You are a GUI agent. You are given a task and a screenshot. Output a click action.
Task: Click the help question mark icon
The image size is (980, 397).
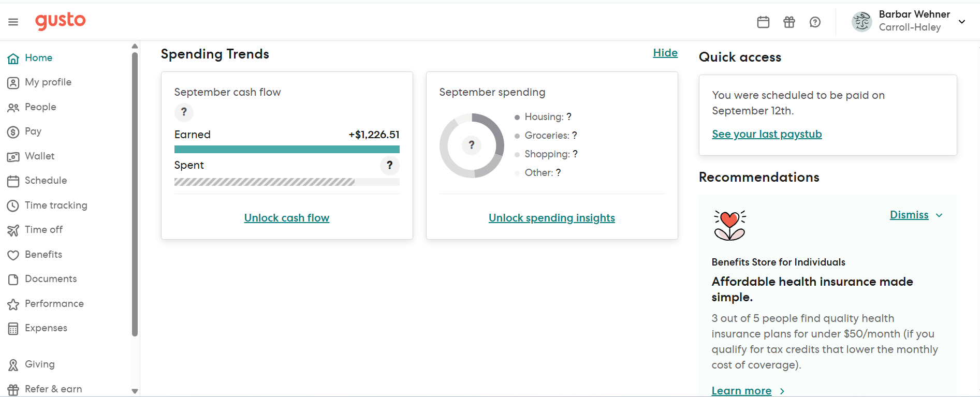click(815, 22)
